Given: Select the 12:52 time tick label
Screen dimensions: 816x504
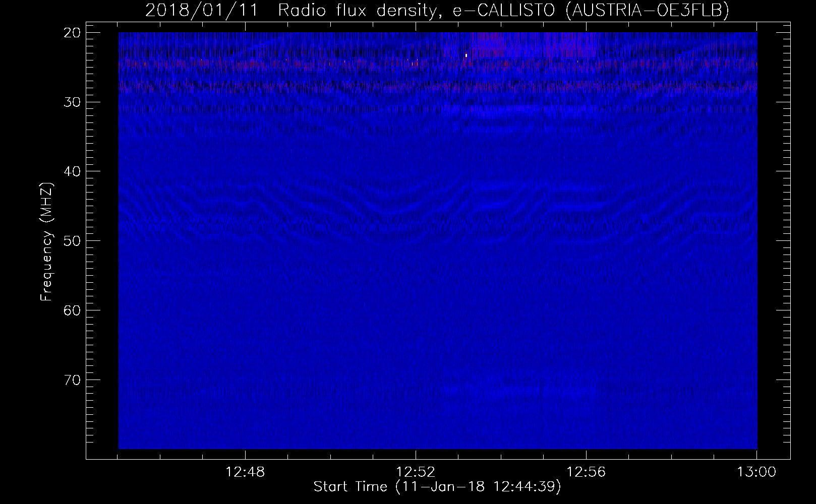Looking at the screenshot, I should pyautogui.click(x=416, y=472).
